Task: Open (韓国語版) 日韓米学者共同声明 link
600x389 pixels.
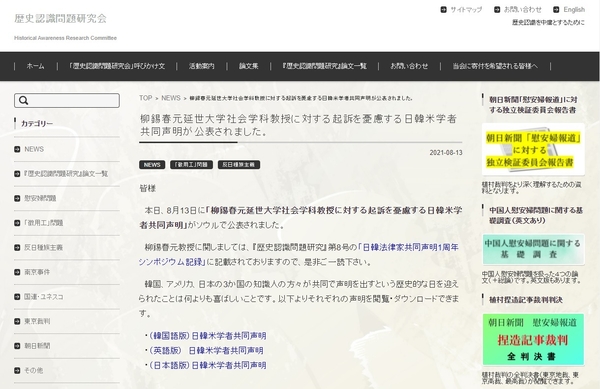Action: pyautogui.click(x=208, y=336)
